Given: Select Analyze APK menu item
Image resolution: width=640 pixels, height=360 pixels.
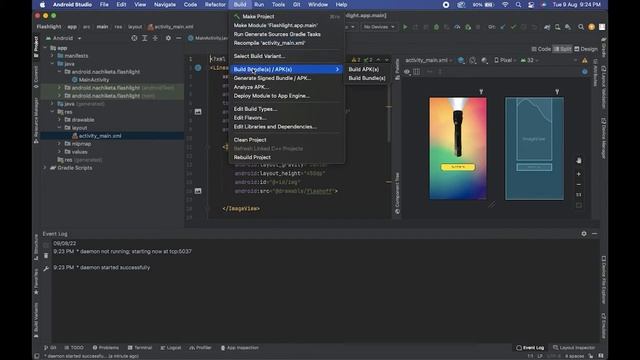Looking at the screenshot, I should 287,87.
